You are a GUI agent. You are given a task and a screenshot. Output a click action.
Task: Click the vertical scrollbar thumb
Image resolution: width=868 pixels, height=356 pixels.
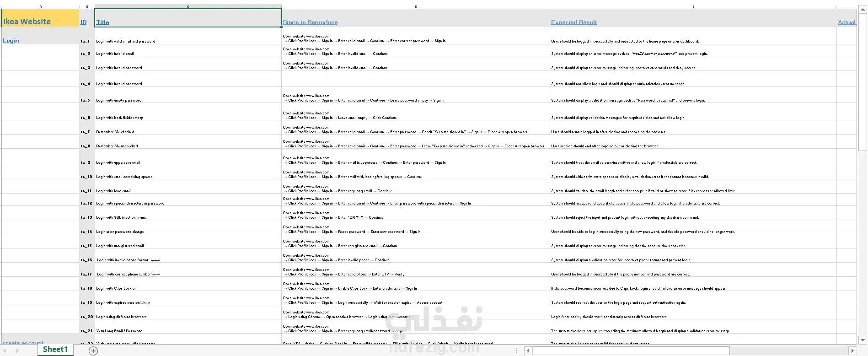pos(863,82)
